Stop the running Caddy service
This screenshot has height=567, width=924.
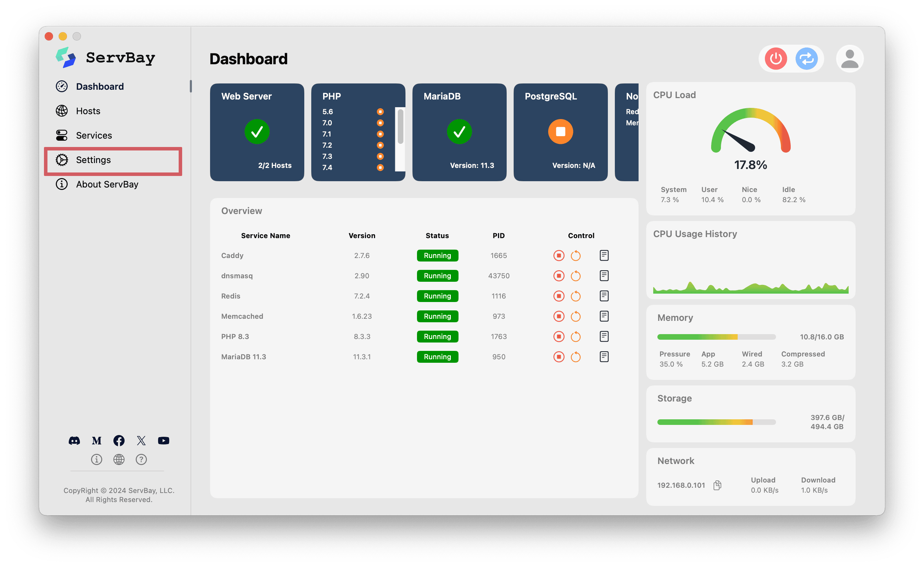tap(559, 256)
